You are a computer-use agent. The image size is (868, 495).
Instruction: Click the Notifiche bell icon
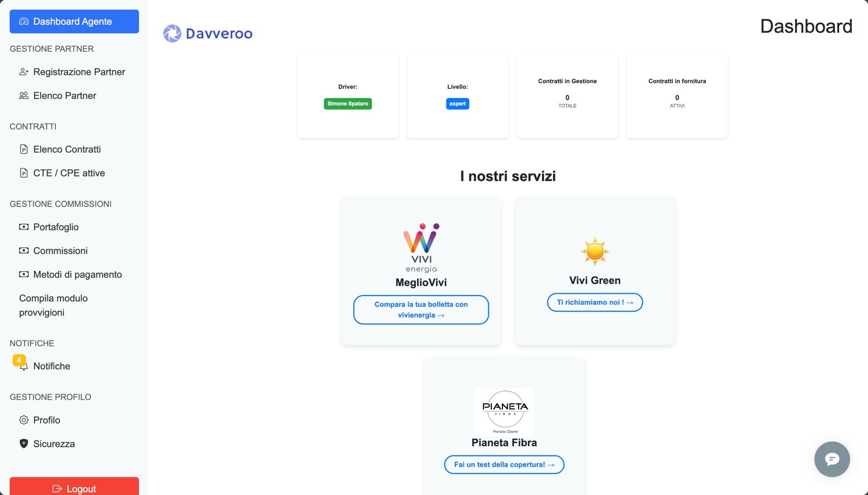[23, 367]
